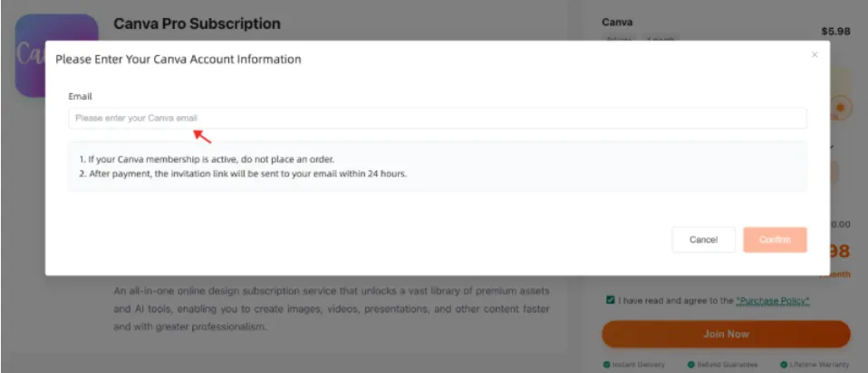Click the Lifetime Warranty badge icon
The height and width of the screenshot is (373, 868).
pyautogui.click(x=784, y=365)
